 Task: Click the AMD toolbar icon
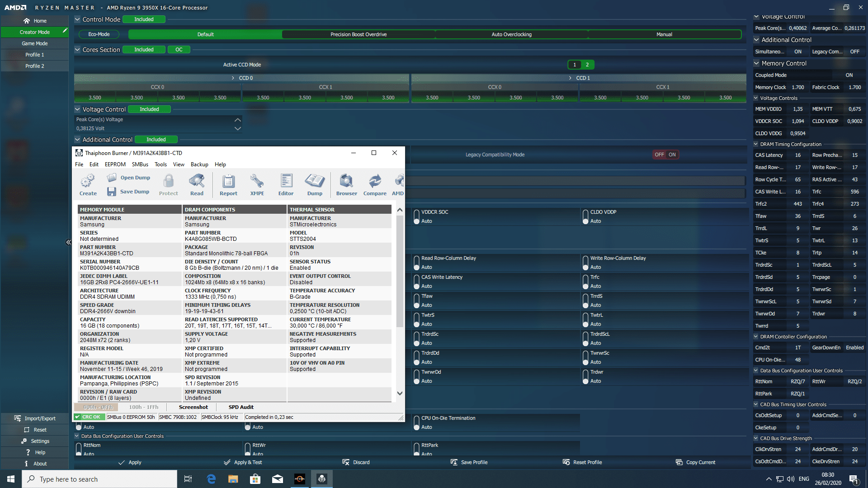(399, 181)
